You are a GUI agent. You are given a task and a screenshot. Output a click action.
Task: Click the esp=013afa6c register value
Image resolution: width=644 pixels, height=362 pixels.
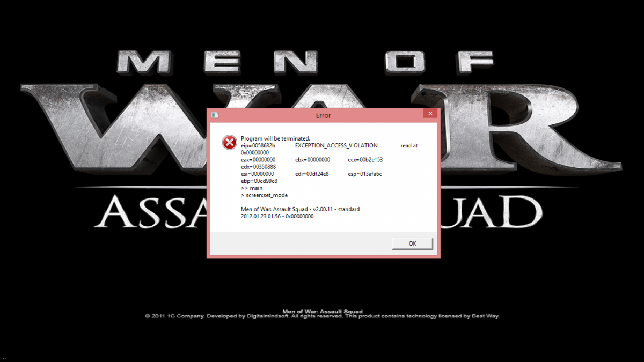coord(364,174)
